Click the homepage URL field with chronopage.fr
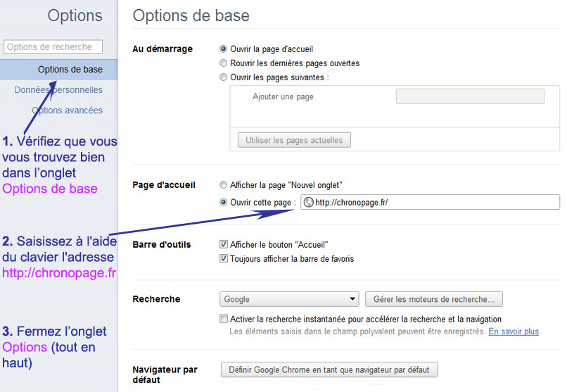 (436, 203)
